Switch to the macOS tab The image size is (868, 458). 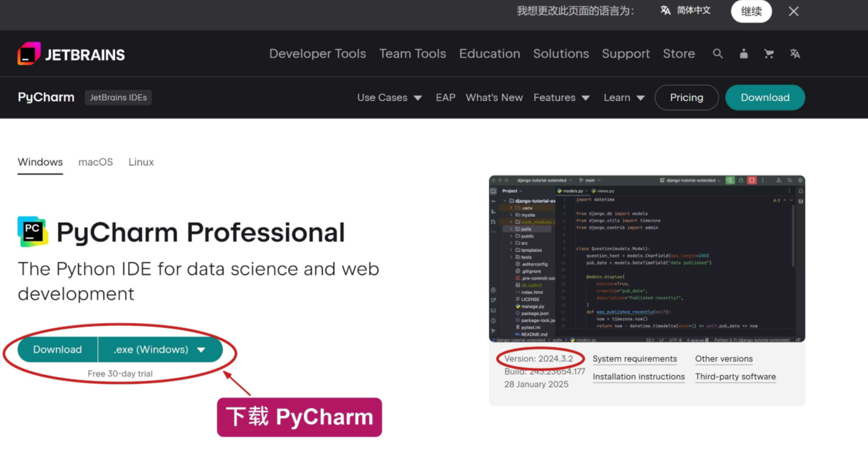tap(95, 162)
